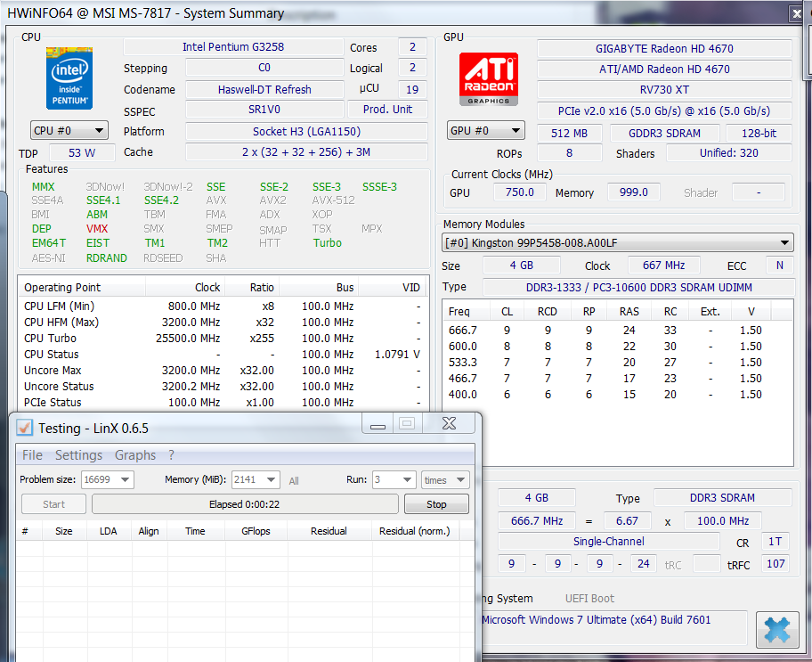Click the Socket H3 (LGA1150) platform field

coord(306,131)
